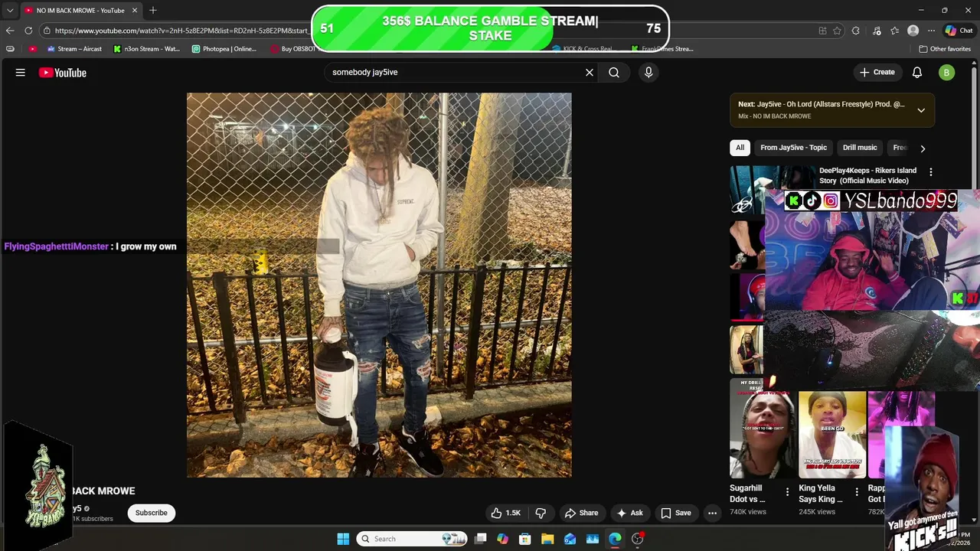The height and width of the screenshot is (551, 980).
Task: Subscribe to the channel
Action: [152, 513]
